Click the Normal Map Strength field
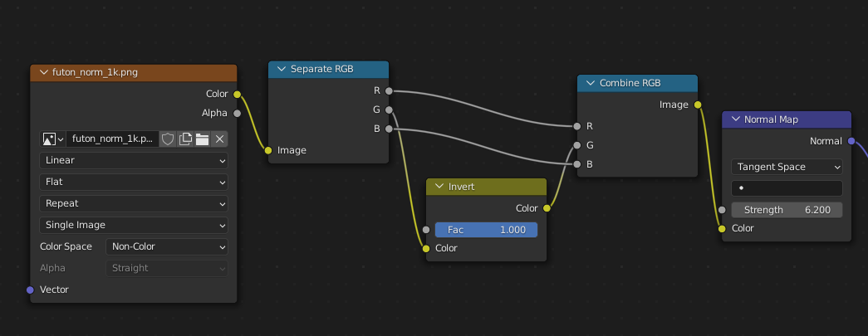This screenshot has height=336, width=868. tap(787, 210)
